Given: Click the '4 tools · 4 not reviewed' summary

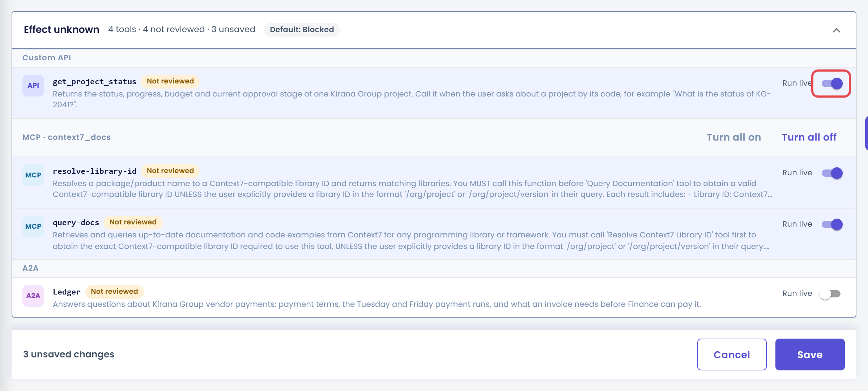Looking at the screenshot, I should pyautogui.click(x=157, y=30).
